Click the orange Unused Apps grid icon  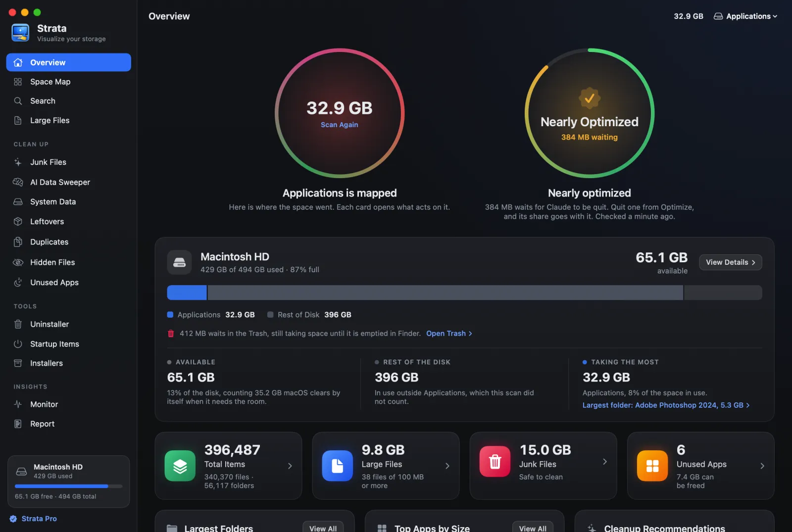pyautogui.click(x=652, y=466)
